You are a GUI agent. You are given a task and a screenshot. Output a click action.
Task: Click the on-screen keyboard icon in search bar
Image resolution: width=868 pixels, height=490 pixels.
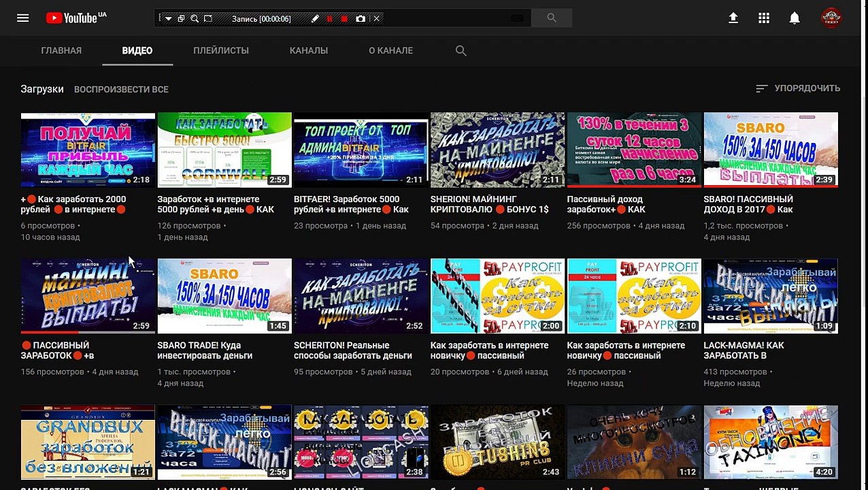tap(518, 18)
